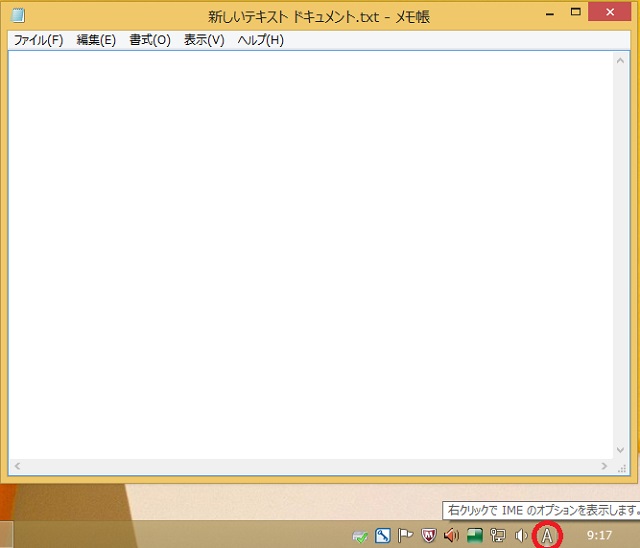The image size is (640, 548).
Task: Open the McAfee shield tray icon
Action: pos(429,536)
